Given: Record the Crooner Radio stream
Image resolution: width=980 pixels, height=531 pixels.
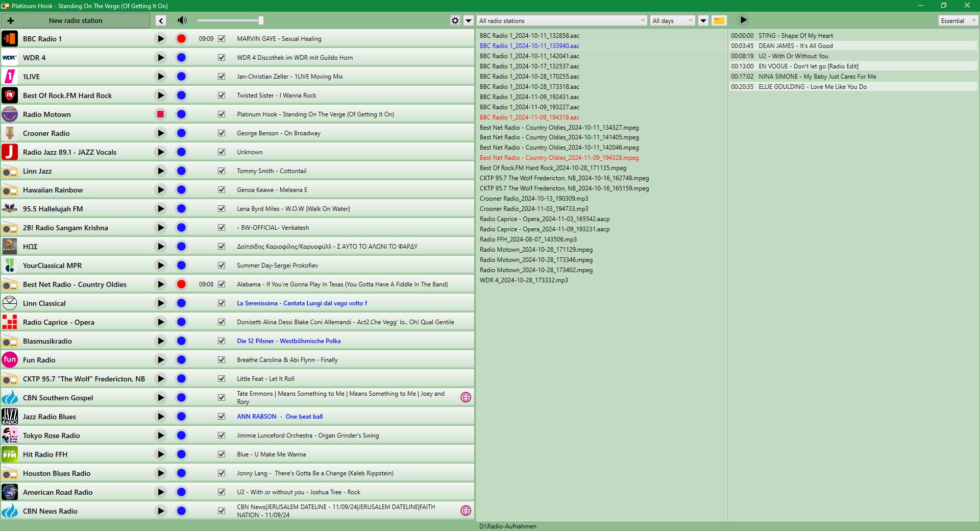Looking at the screenshot, I should point(181,133).
